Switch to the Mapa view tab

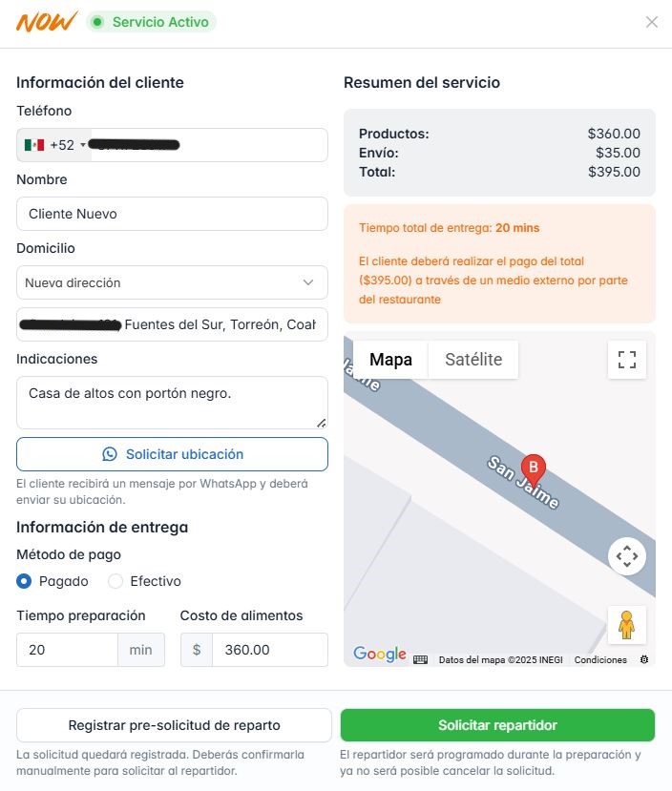pyautogui.click(x=390, y=360)
